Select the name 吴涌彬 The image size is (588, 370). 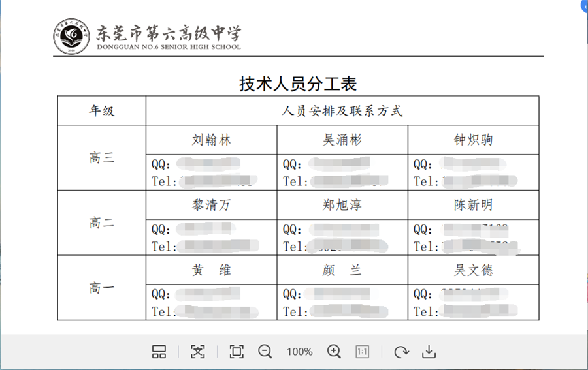click(342, 140)
